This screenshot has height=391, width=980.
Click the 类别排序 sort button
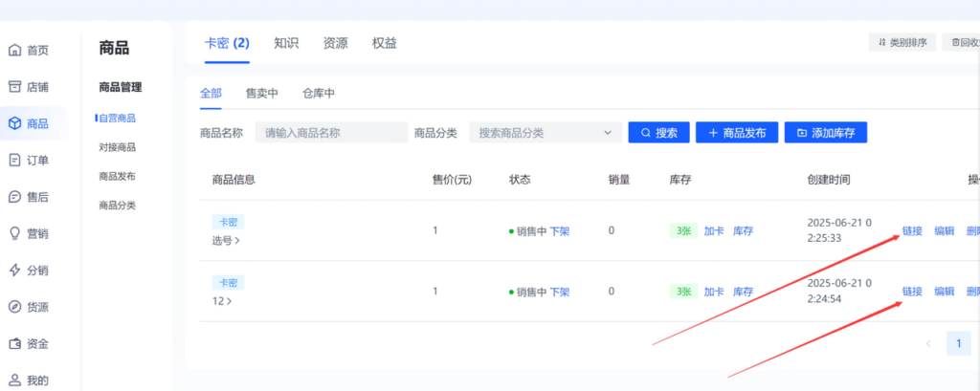902,42
